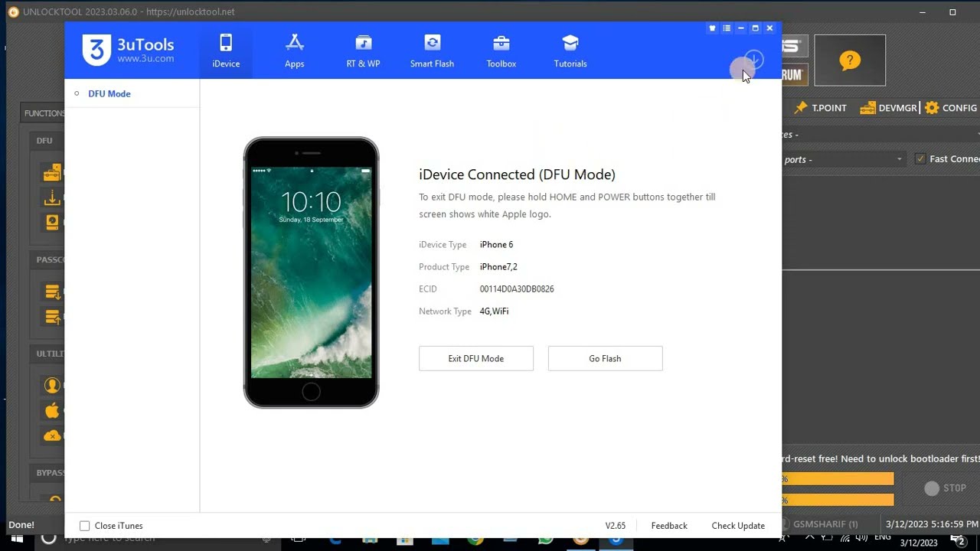Click the lower orange progress bar
The width and height of the screenshot is (980, 551).
point(838,500)
